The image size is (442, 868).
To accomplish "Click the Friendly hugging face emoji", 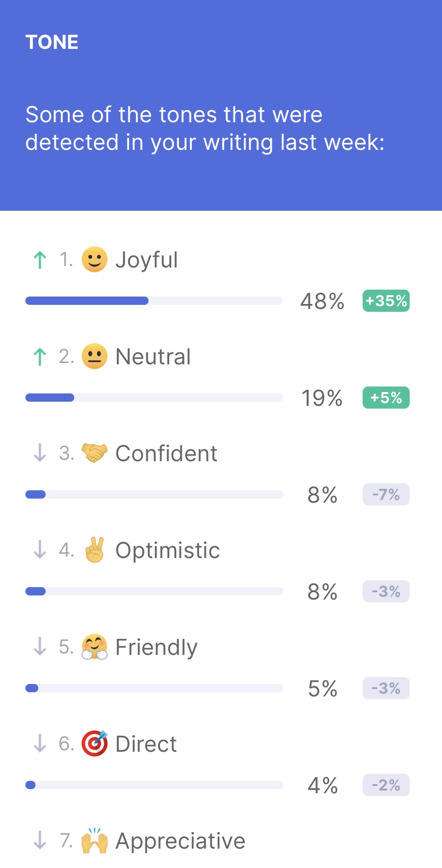I will tap(95, 647).
